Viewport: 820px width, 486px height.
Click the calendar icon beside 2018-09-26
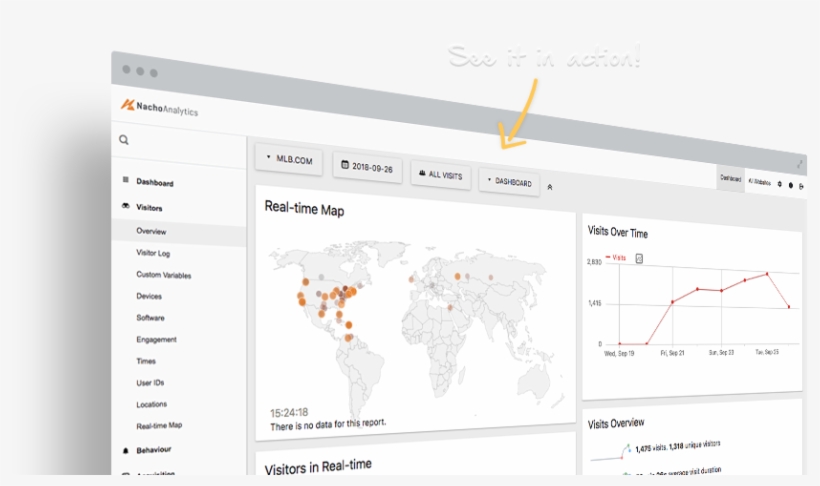pyautogui.click(x=345, y=165)
